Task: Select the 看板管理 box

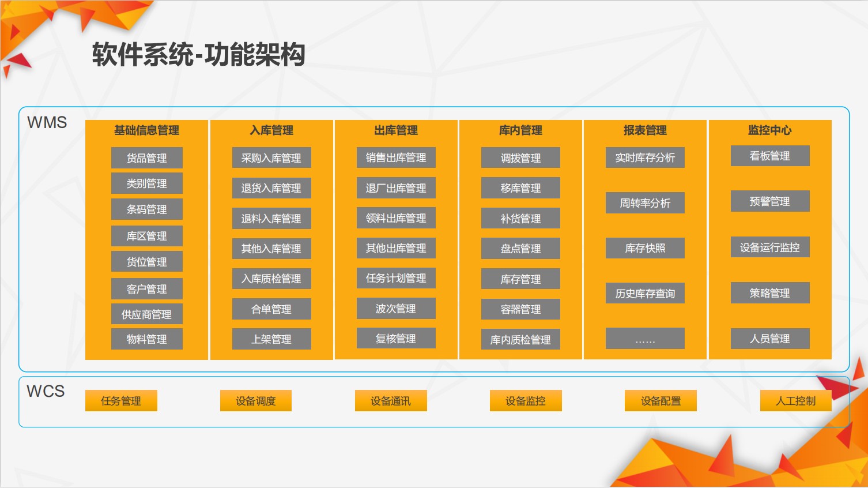Action: (770, 156)
